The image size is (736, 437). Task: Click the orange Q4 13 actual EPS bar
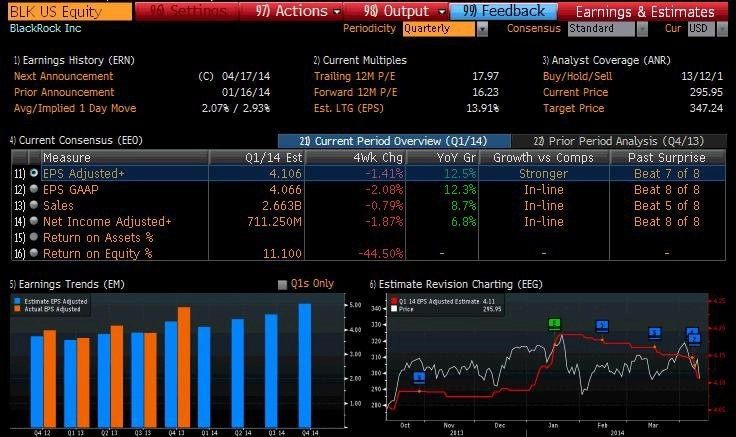[x=184, y=367]
